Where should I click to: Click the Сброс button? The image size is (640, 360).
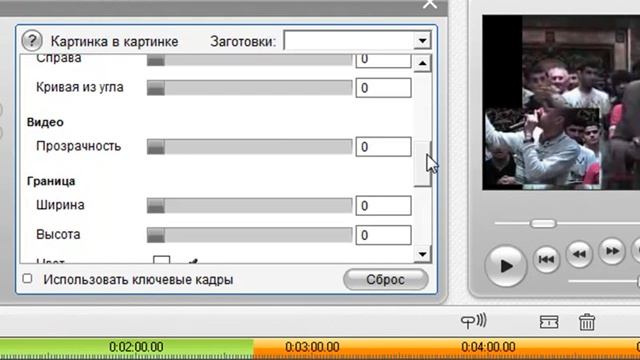[386, 280]
